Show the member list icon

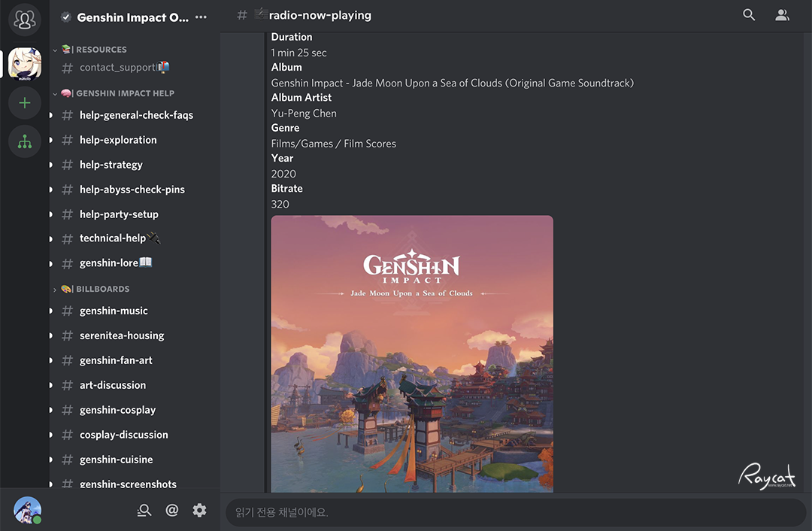782,15
